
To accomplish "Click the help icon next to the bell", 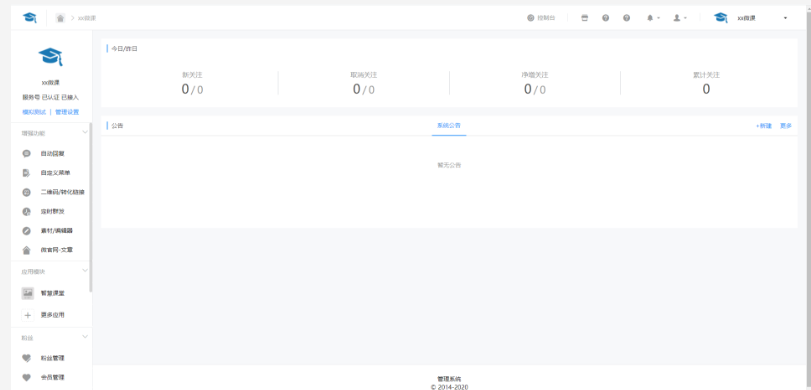I will (x=626, y=18).
